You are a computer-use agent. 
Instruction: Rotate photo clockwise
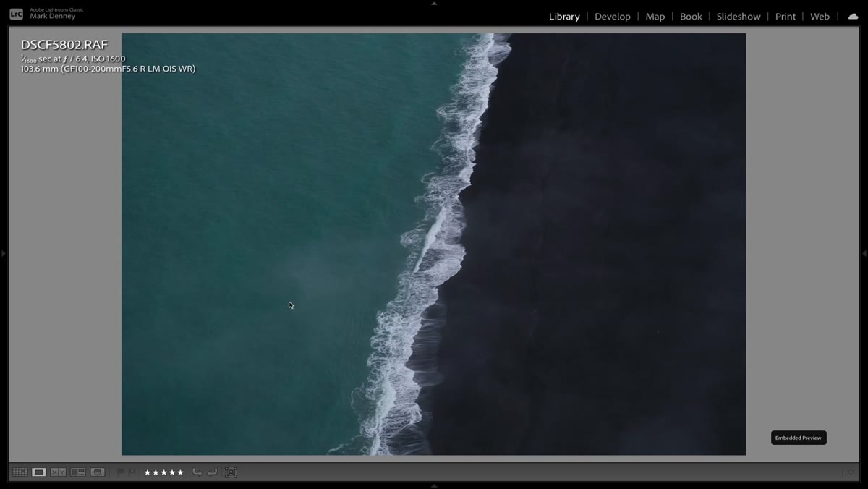tap(213, 472)
